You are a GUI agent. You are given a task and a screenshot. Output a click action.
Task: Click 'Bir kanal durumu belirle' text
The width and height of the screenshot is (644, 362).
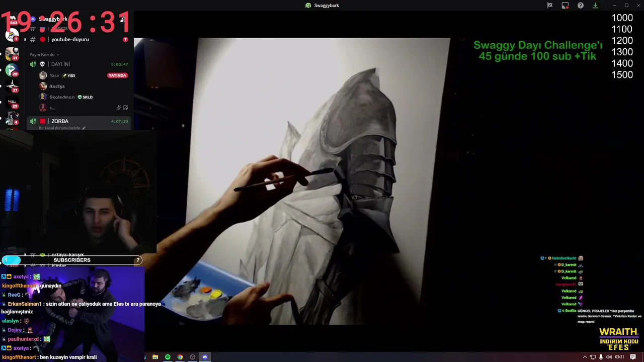pyautogui.click(x=59, y=128)
